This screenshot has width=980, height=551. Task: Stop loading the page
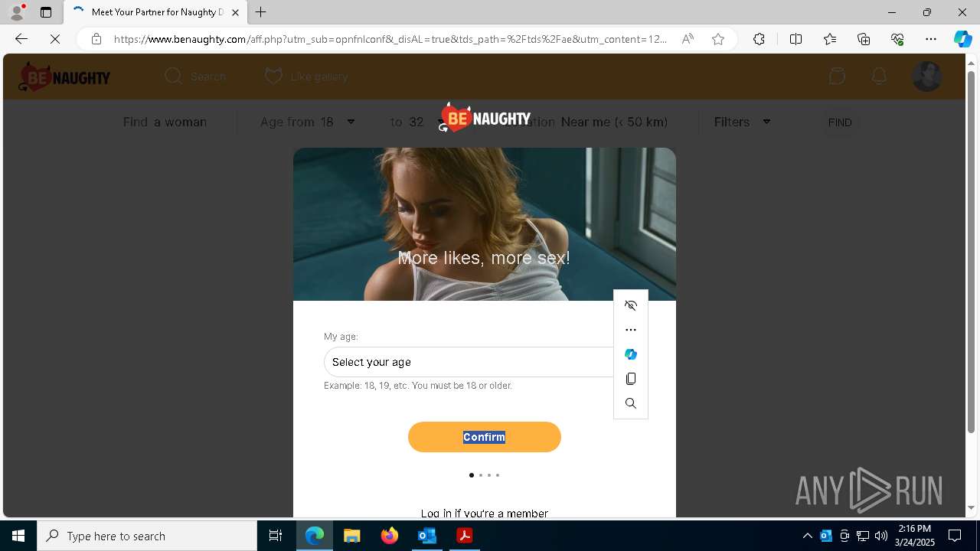[x=55, y=39]
